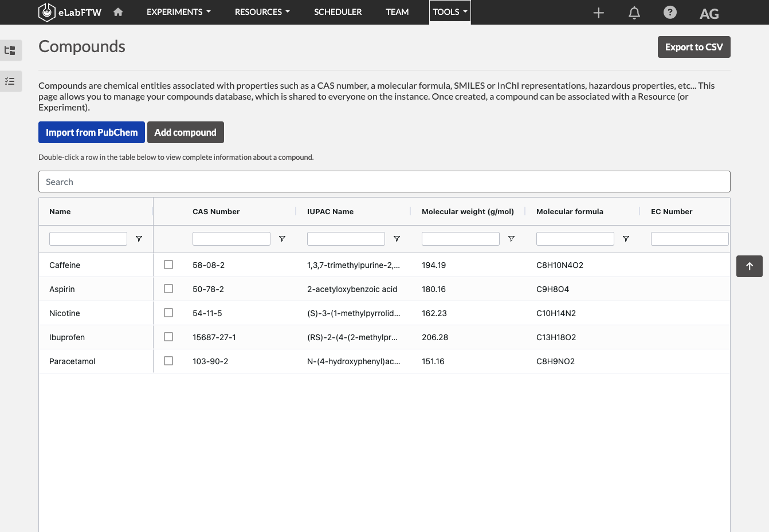Image resolution: width=769 pixels, height=532 pixels.
Task: Open the to-do list sidebar icon
Action: (10, 81)
